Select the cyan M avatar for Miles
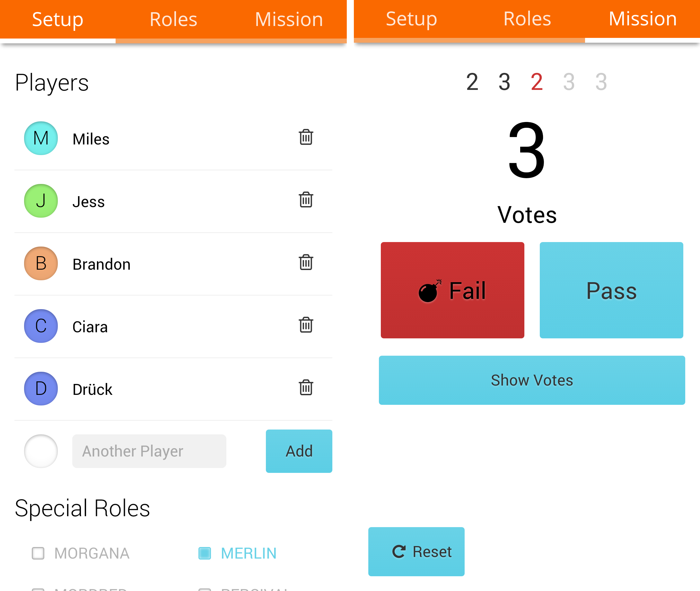700x591 pixels. 41,138
